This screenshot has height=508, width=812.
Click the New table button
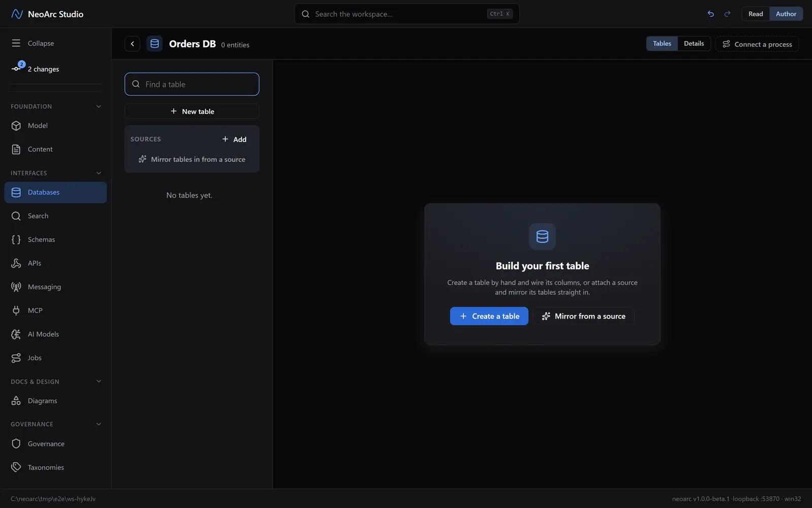point(192,111)
